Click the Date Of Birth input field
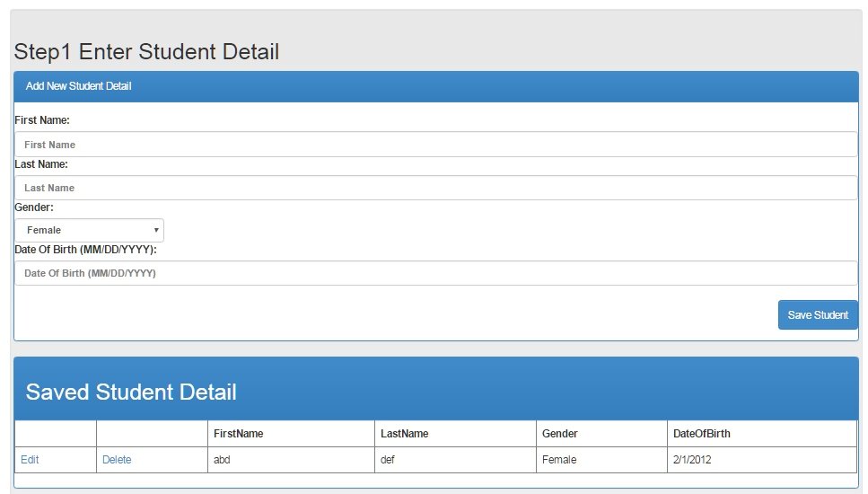868x494 pixels. [435, 273]
